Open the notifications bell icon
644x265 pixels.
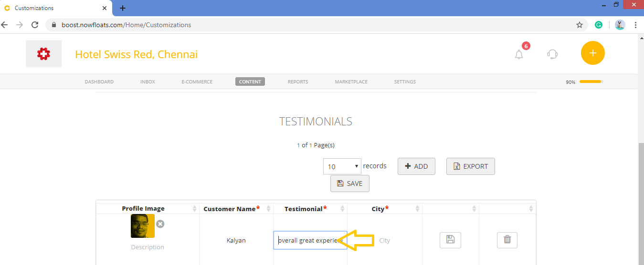pos(519,54)
